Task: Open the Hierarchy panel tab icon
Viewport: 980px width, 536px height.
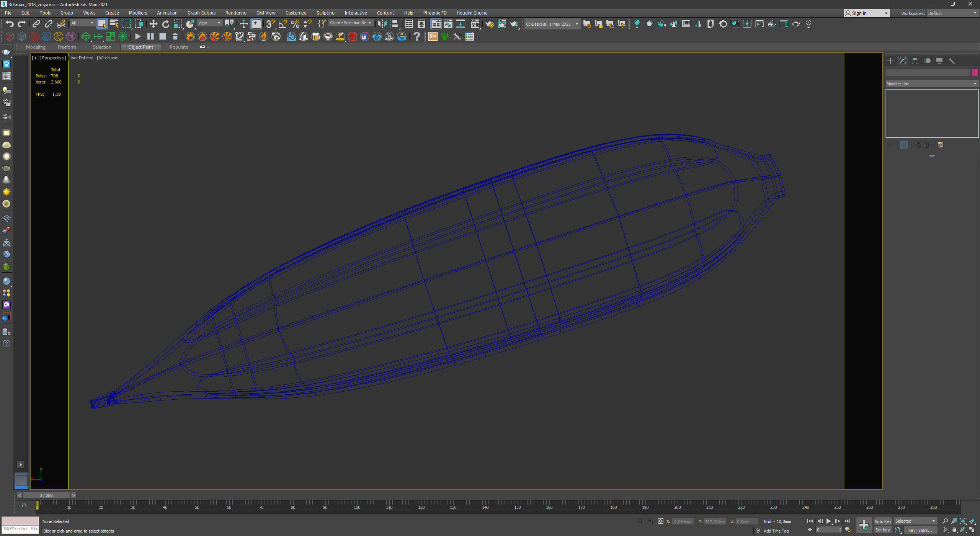Action: 915,61
